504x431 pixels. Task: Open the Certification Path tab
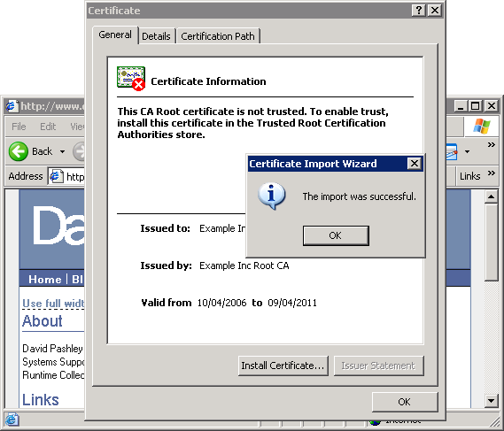pyautogui.click(x=218, y=36)
